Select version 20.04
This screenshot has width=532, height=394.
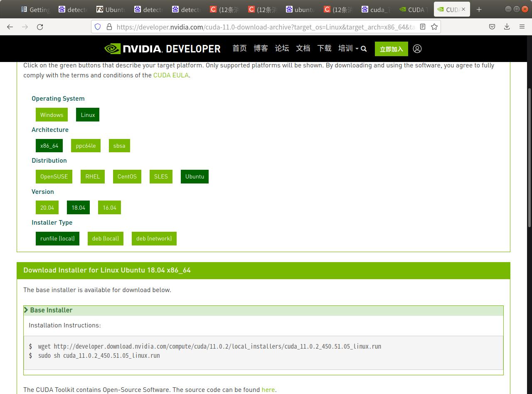click(47, 208)
